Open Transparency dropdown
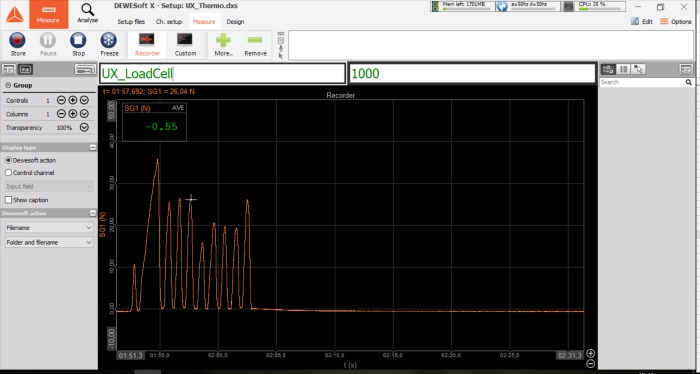 84,127
